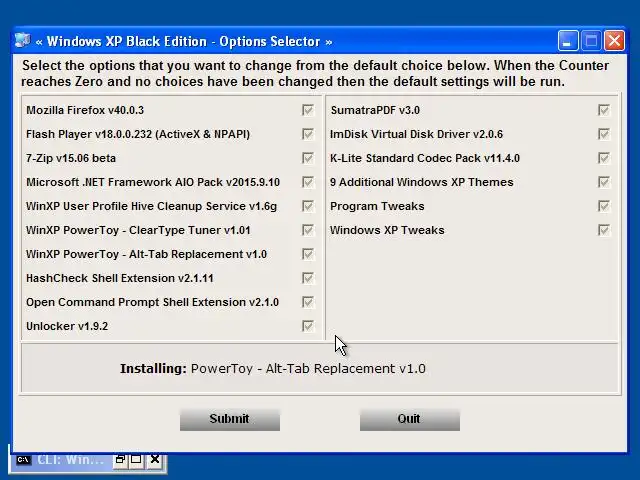Click the Windows XP Tweaks label

tap(387, 230)
